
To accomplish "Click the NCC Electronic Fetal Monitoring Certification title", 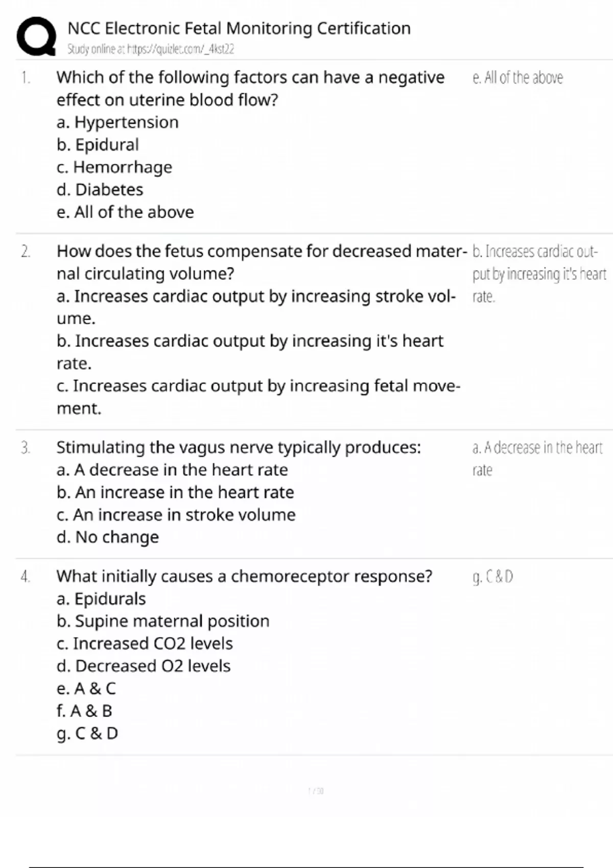I will point(239,28).
